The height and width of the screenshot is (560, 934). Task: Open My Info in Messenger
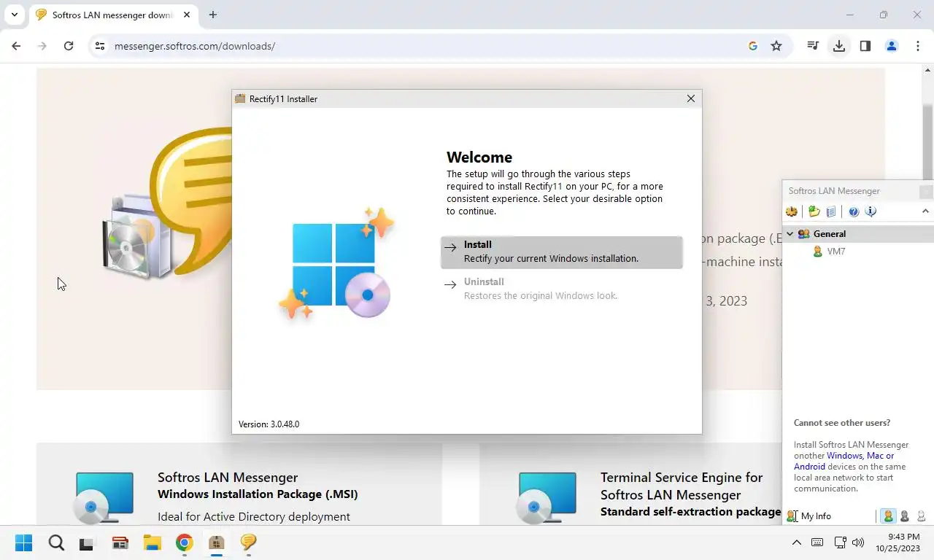point(809,516)
